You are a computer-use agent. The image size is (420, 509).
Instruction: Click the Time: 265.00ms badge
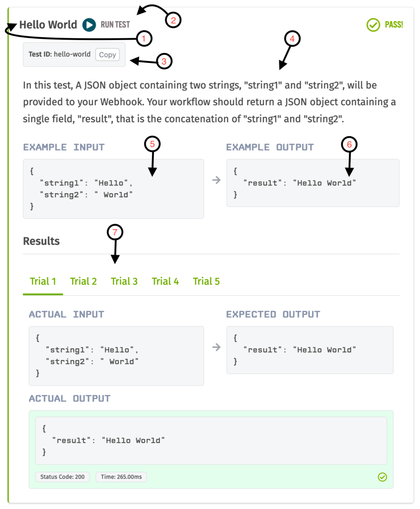[x=121, y=477]
